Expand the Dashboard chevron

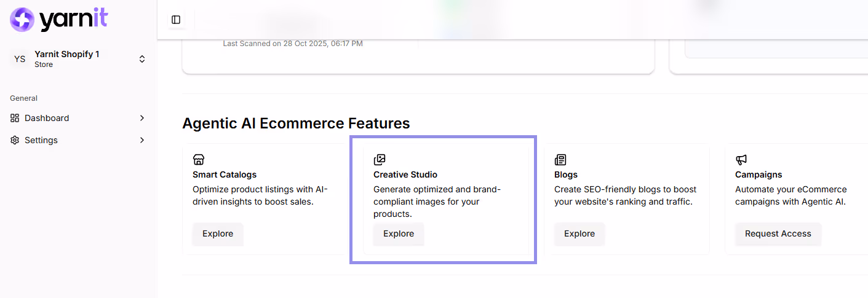pos(142,118)
